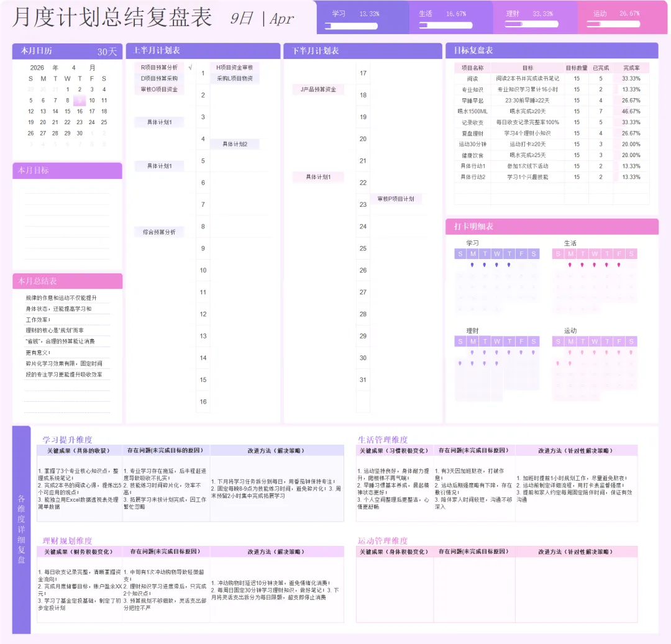Click the 审核O项目资金 plan cell
This screenshot has width=671, height=644.
159,89
